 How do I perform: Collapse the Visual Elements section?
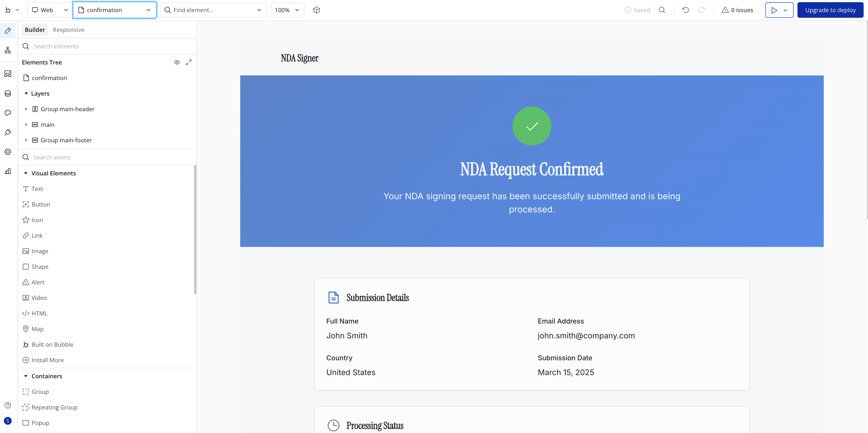click(26, 173)
